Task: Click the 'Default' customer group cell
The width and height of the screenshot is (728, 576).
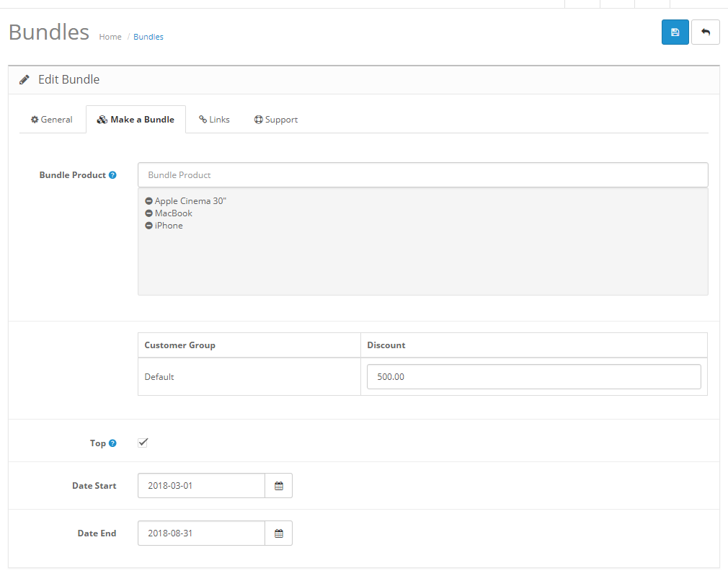Action: 249,377
